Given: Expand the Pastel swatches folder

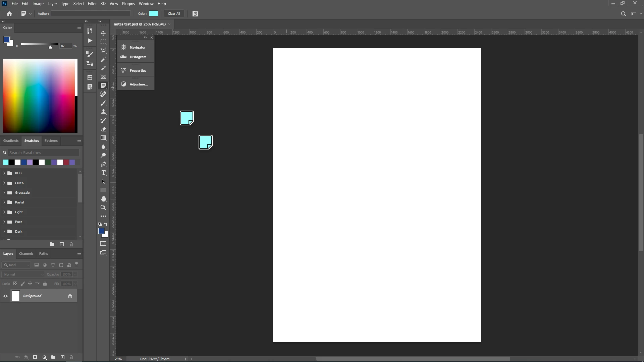Looking at the screenshot, I should [x=4, y=202].
